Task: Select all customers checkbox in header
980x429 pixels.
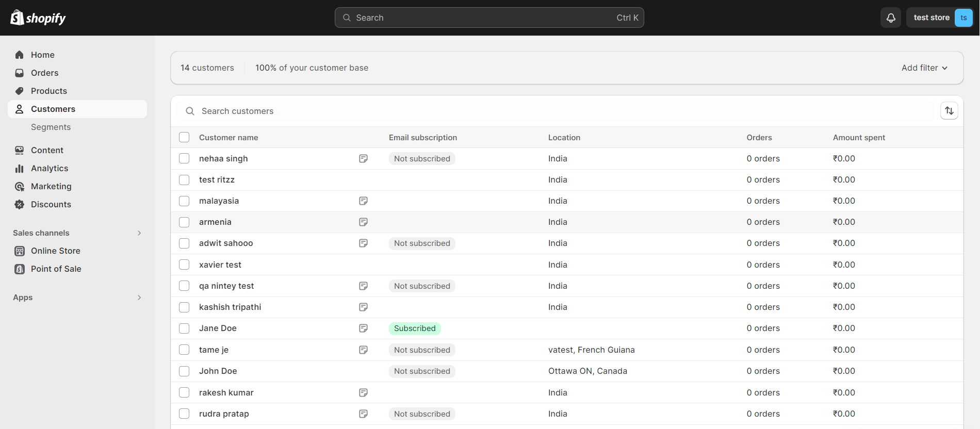Action: tap(184, 137)
